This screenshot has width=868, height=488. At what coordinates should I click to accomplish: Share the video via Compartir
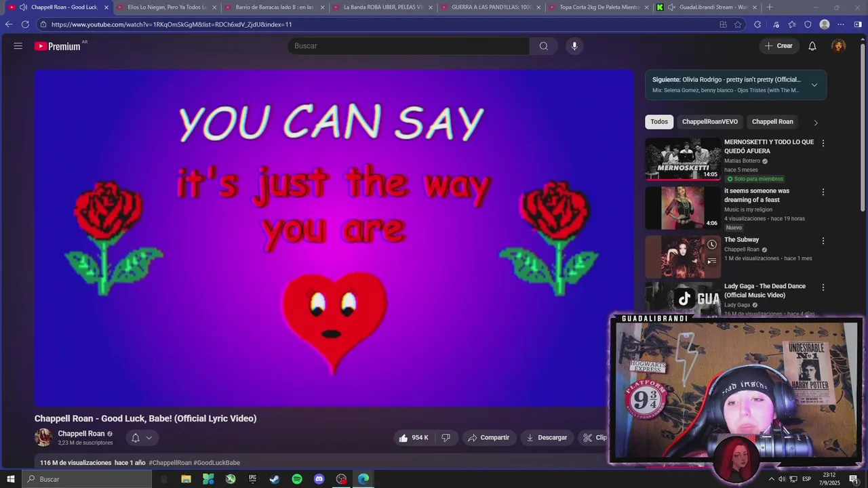489,438
